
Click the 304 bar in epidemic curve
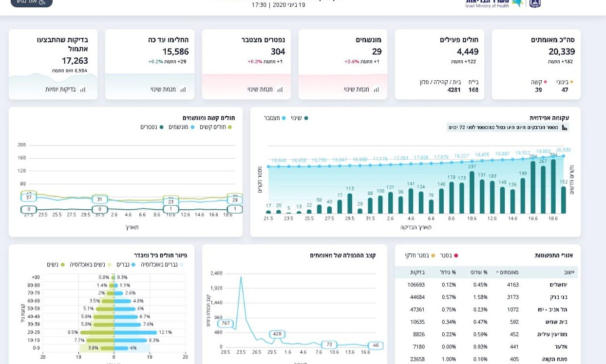pyautogui.click(x=553, y=186)
